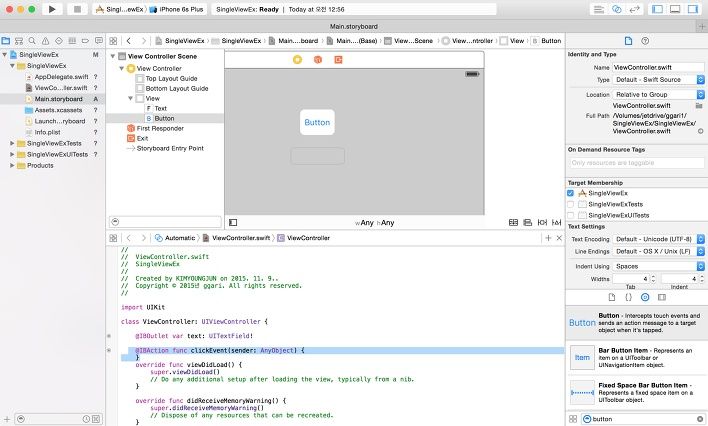This screenshot has height=426, width=708.
Task: Show the Code Snippet library
Action: pos(628,297)
